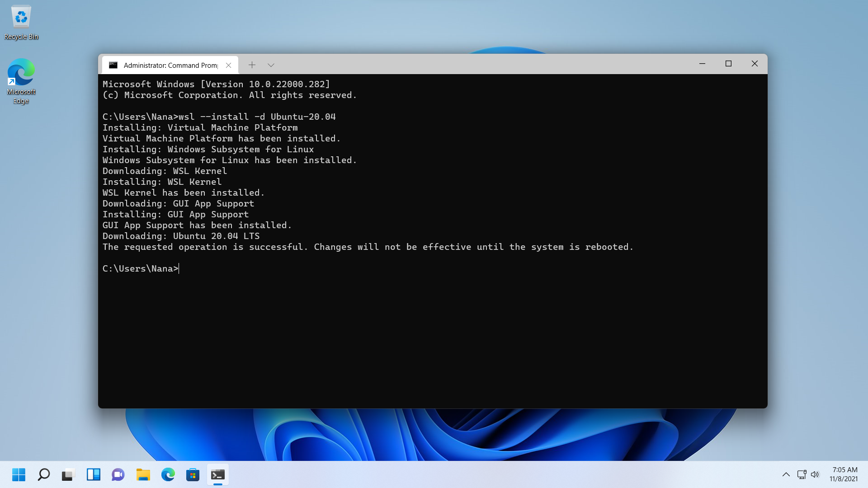Click 'Installing: Virtual Machine Platform' line
Viewport: 868px width, 488px height.
click(x=200, y=127)
